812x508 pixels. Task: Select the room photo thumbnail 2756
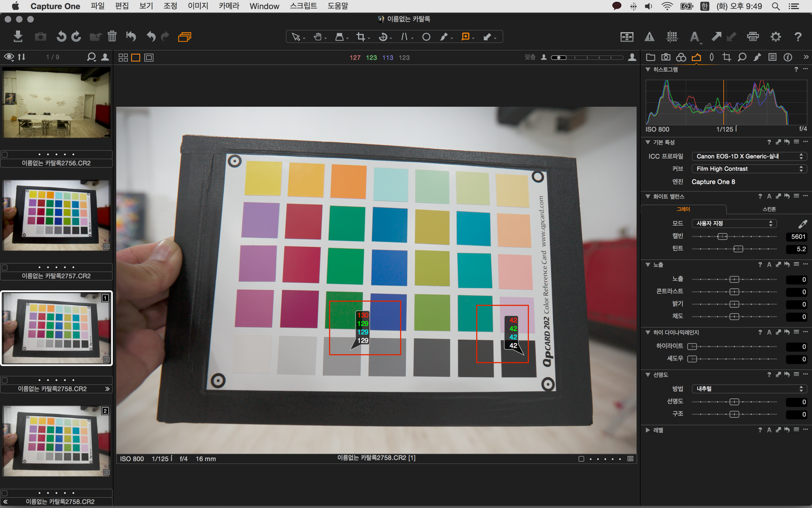click(x=57, y=103)
